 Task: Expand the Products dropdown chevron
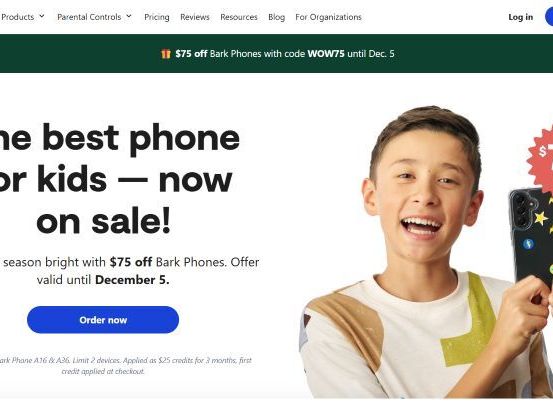click(x=42, y=16)
